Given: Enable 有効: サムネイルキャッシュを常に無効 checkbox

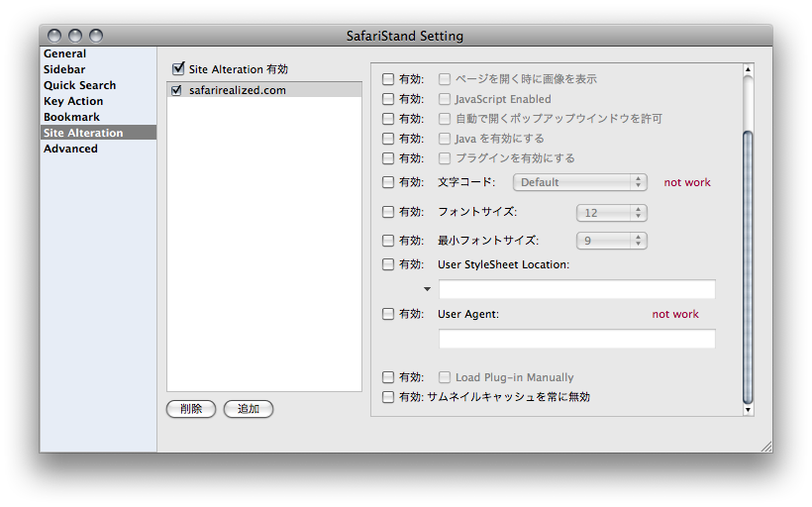Looking at the screenshot, I should tap(388, 397).
